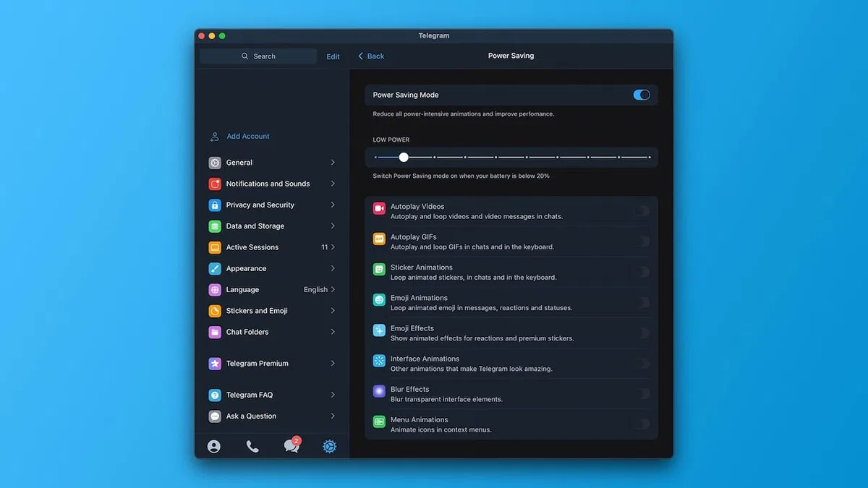Click the General settings gear icon
868x488 pixels.
pyautogui.click(x=215, y=163)
